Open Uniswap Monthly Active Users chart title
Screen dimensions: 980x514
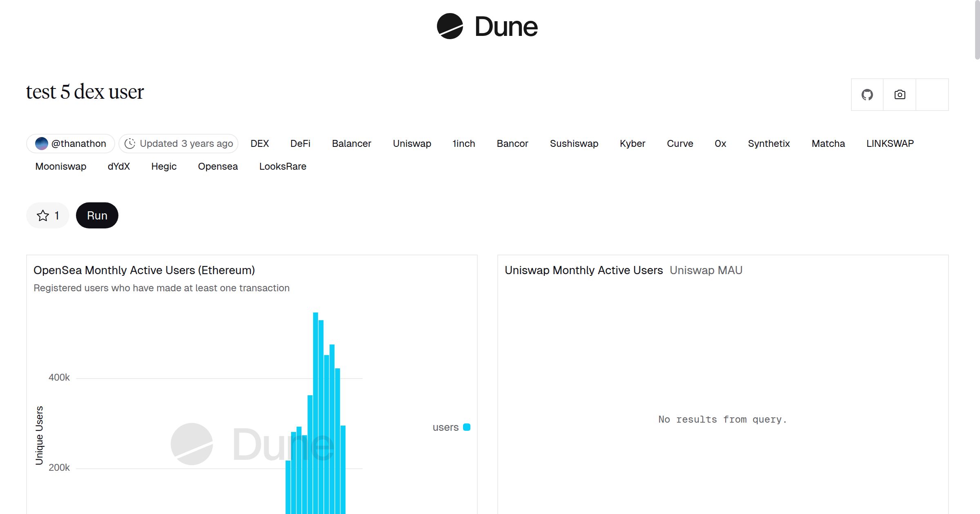pyautogui.click(x=584, y=270)
